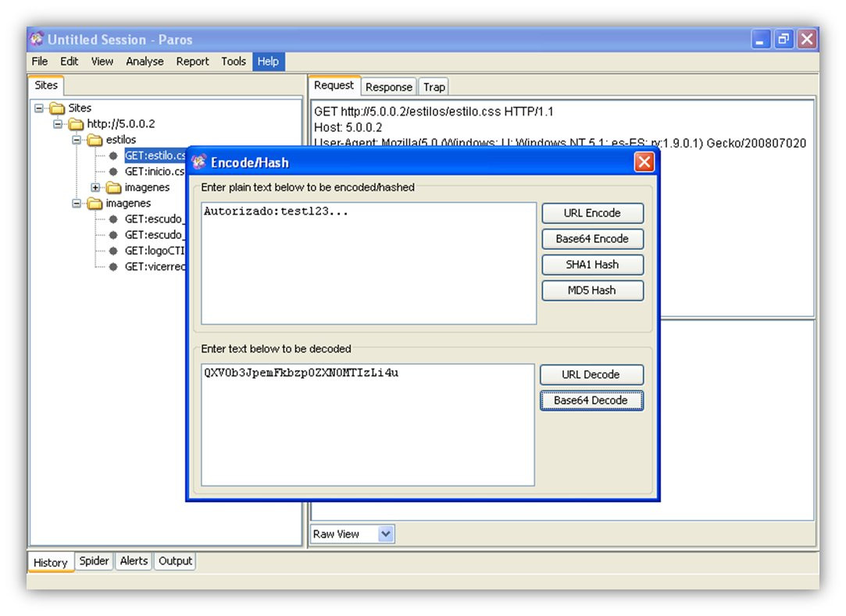The width and height of the screenshot is (846, 616).
Task: Restore down the Paros main window
Action: (784, 39)
